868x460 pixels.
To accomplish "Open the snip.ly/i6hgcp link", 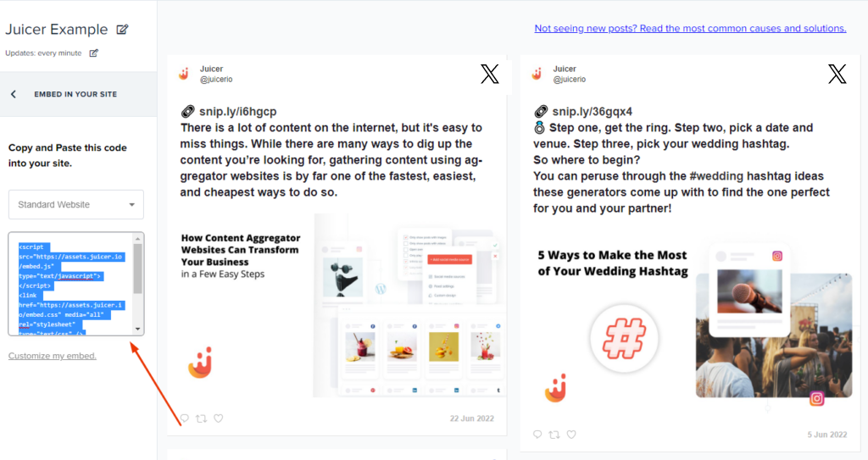I will click(x=238, y=111).
